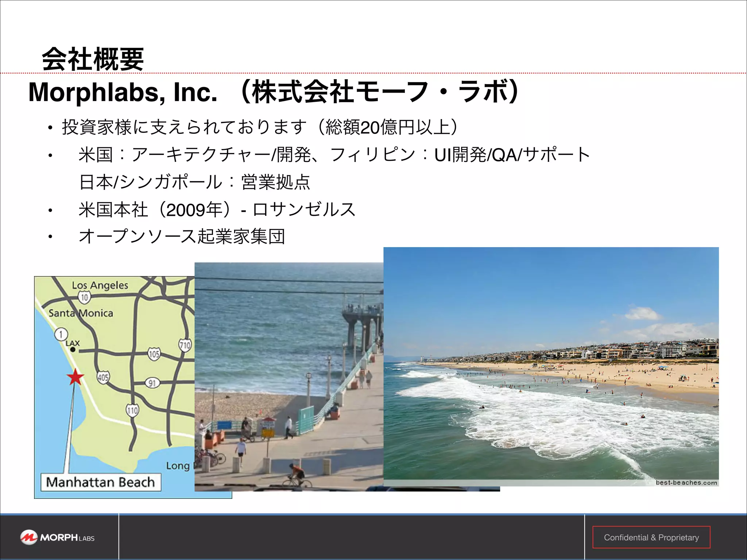
Task: Click the line 日本/シンガポール：営業拠点
Action: [194, 182]
